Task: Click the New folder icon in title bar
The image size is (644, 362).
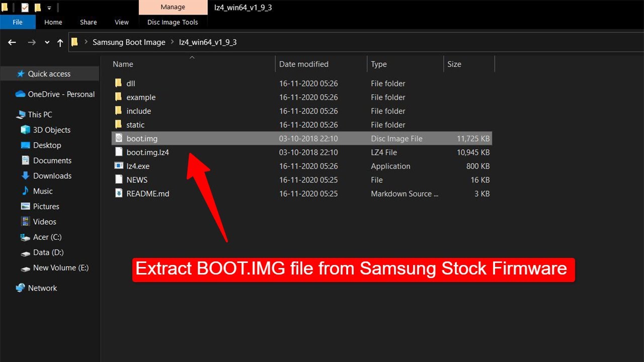Action: (37, 8)
